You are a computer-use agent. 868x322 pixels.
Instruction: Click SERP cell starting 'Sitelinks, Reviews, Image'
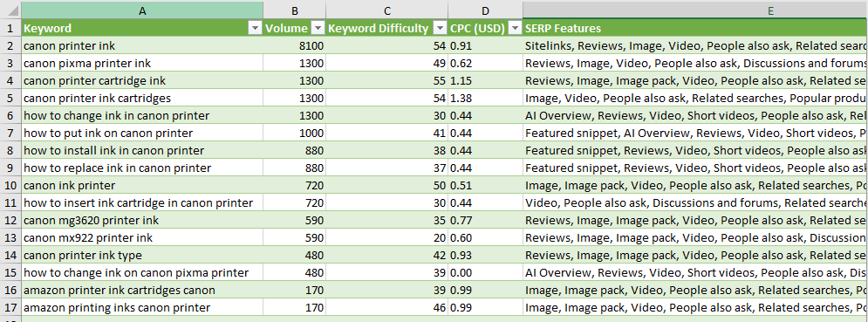click(x=695, y=46)
